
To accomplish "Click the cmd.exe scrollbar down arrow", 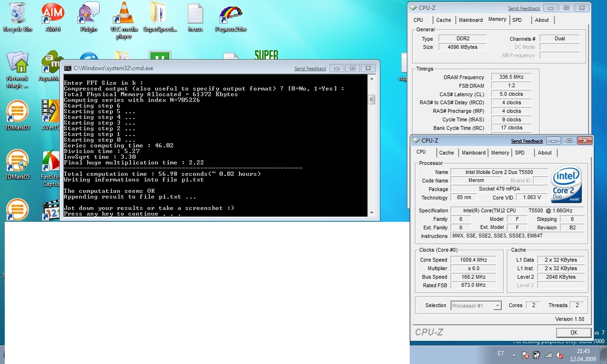I will 372,213.
